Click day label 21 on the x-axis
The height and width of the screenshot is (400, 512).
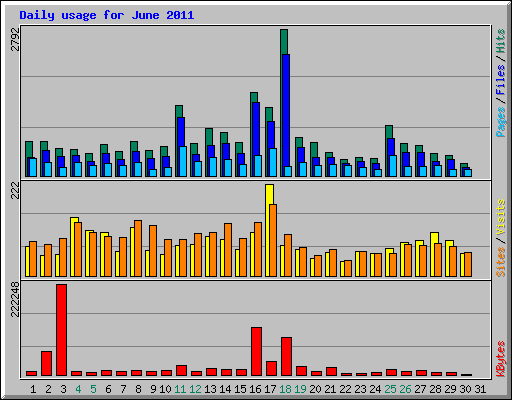pyautogui.click(x=330, y=389)
